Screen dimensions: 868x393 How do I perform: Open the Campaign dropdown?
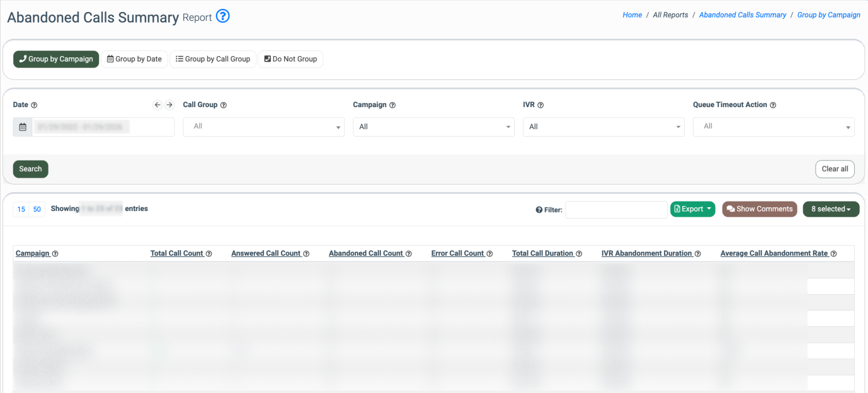[x=433, y=127]
